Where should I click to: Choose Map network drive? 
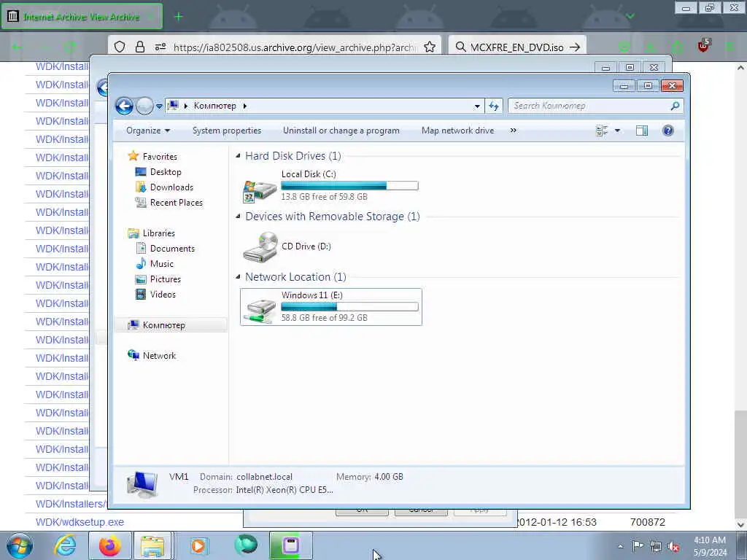(x=457, y=131)
